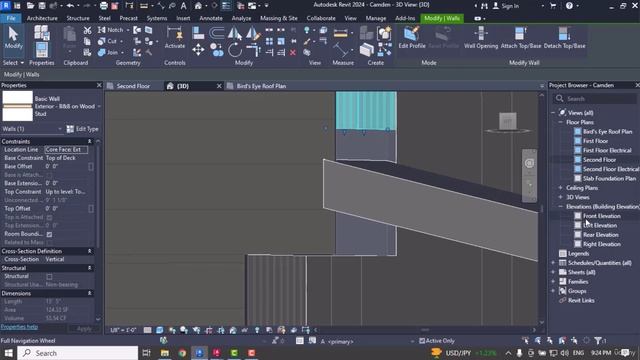
Task: Click the Top Offset associate parameter box
Action: [x=91, y=209]
